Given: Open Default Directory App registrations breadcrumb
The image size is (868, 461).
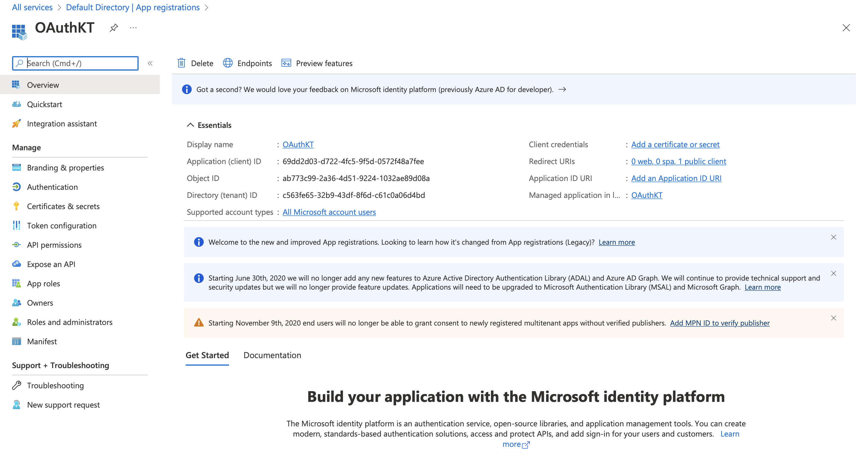Looking at the screenshot, I should pyautogui.click(x=133, y=8).
